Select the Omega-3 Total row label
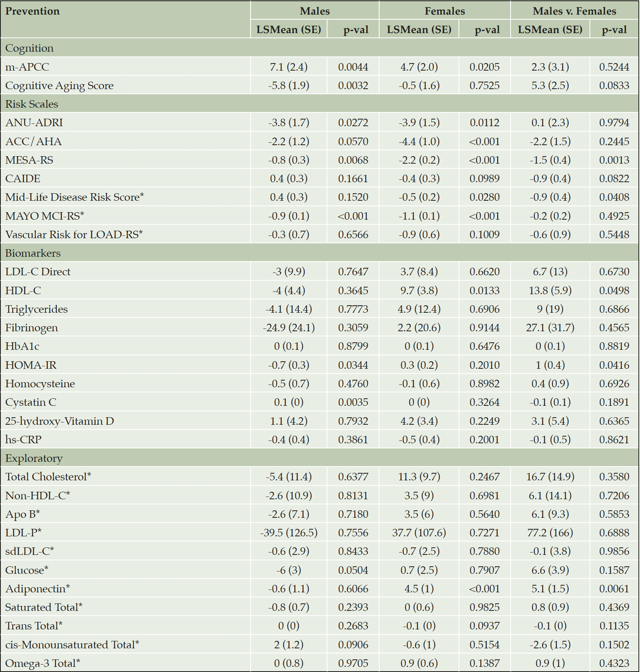 pyautogui.click(x=43, y=663)
